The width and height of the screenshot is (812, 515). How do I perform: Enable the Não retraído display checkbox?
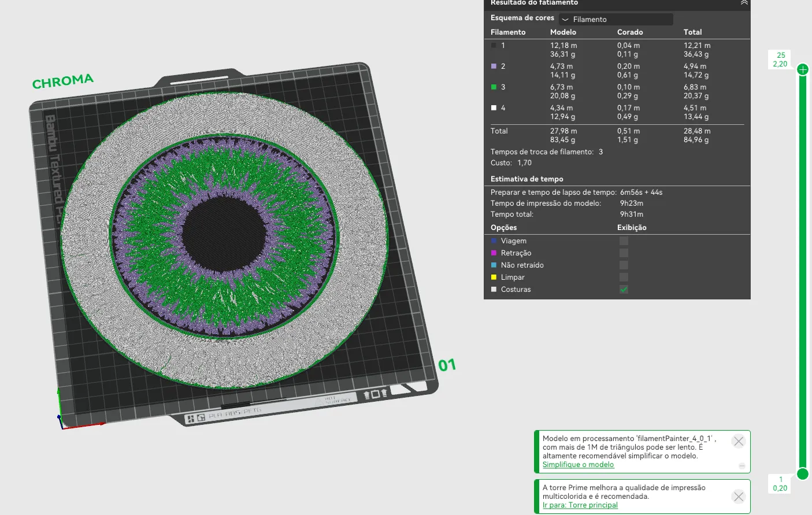click(624, 265)
